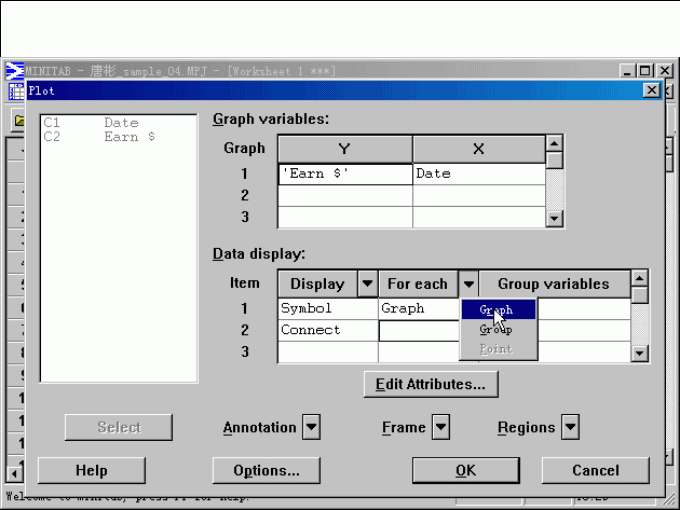The width and height of the screenshot is (680, 510).
Task: Open the Options... dialog
Action: [266, 470]
